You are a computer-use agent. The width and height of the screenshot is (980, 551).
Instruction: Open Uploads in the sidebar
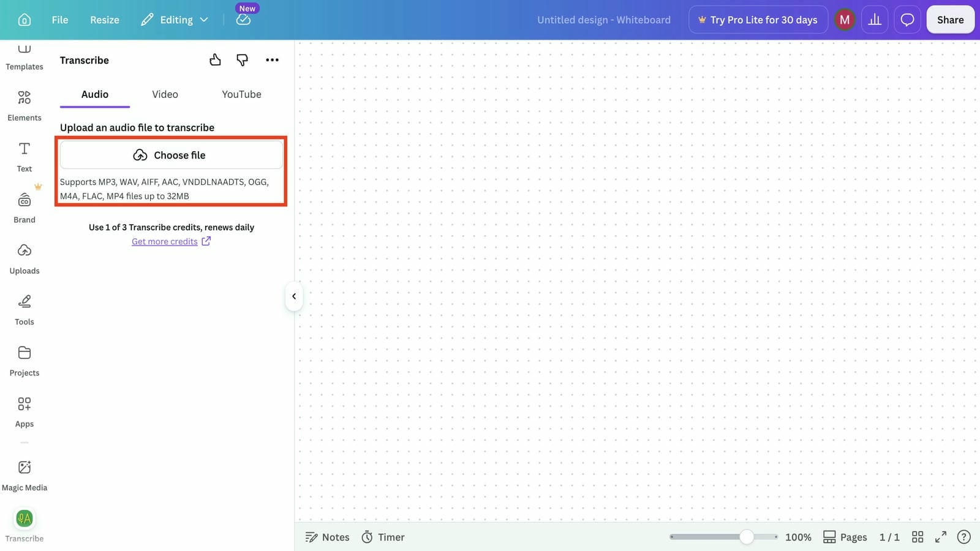click(24, 259)
